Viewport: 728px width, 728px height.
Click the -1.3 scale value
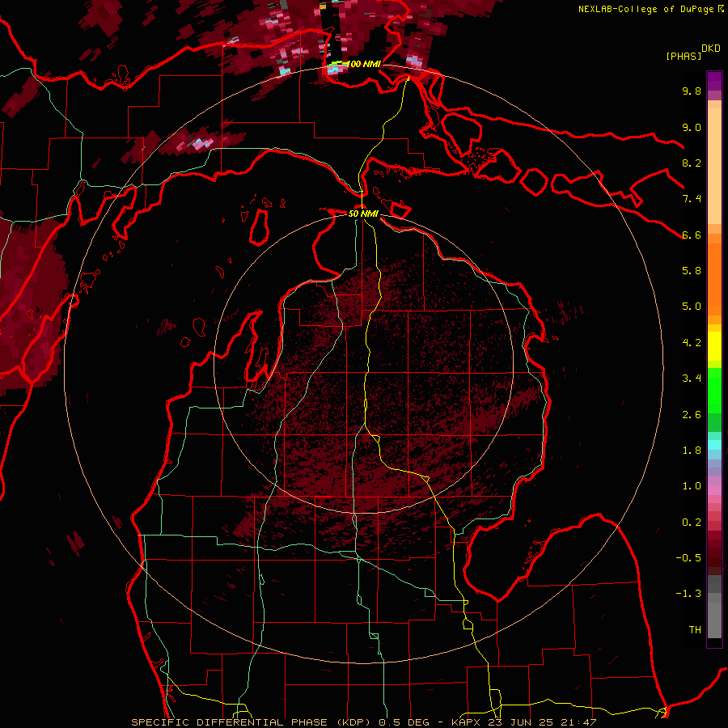[688, 594]
